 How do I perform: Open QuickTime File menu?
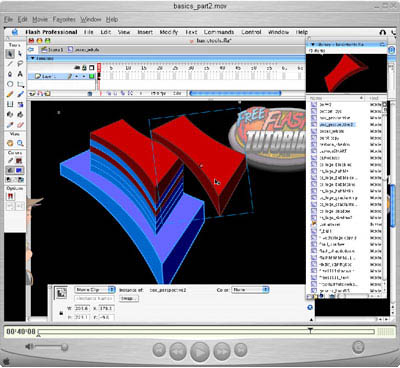[8, 19]
